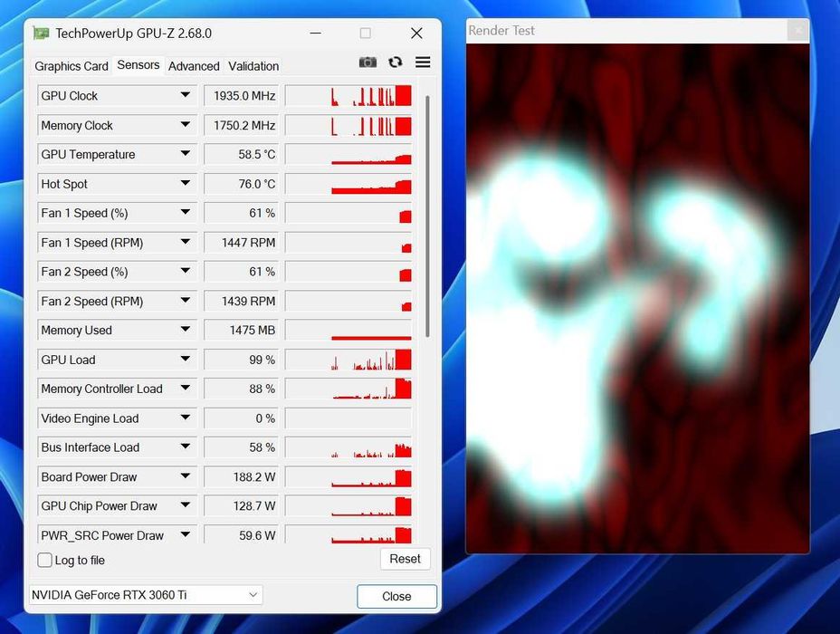The height and width of the screenshot is (634, 840).
Task: Click the GPU Load history graph
Action: pyautogui.click(x=348, y=360)
